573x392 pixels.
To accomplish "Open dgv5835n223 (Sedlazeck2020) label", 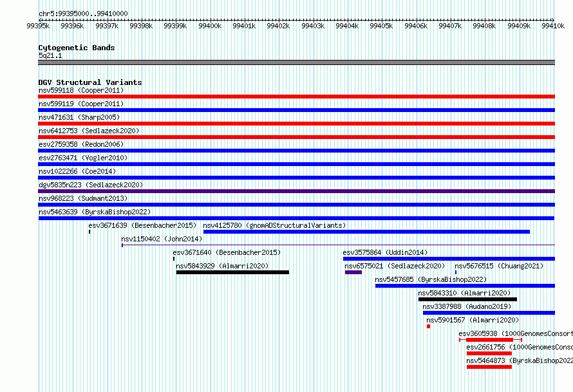I will coord(91,185).
